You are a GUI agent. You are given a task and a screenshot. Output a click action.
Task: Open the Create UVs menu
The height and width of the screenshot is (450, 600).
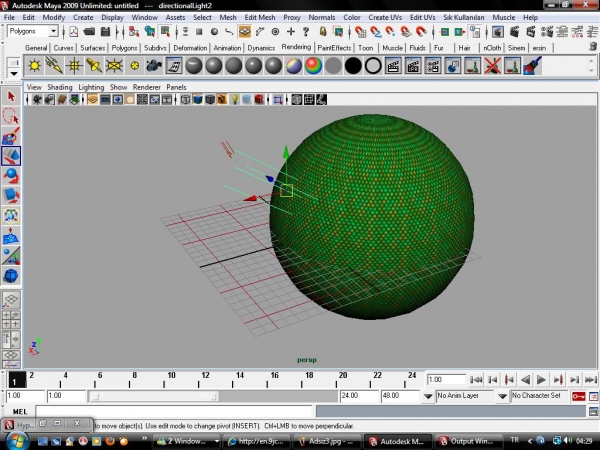pyautogui.click(x=385, y=17)
